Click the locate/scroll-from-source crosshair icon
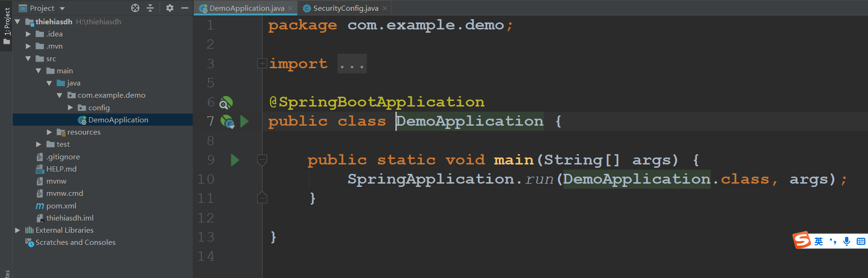Viewport: 868px width, 278px height. (x=135, y=8)
